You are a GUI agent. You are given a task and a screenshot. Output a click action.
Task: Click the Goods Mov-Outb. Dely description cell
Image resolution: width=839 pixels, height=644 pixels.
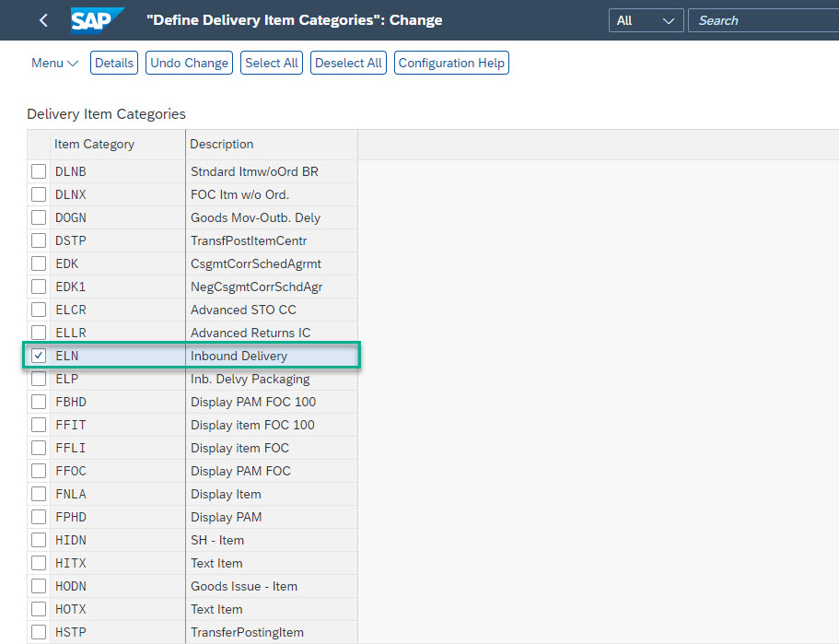(x=272, y=217)
